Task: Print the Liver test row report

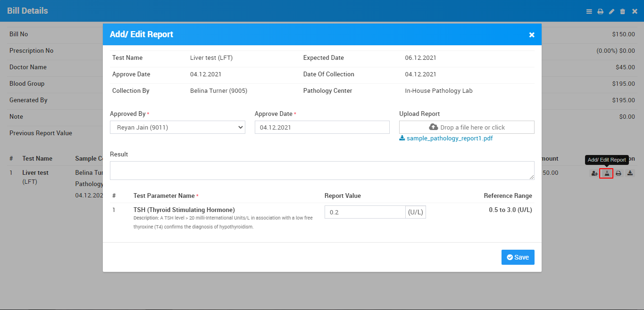Action: [x=618, y=173]
